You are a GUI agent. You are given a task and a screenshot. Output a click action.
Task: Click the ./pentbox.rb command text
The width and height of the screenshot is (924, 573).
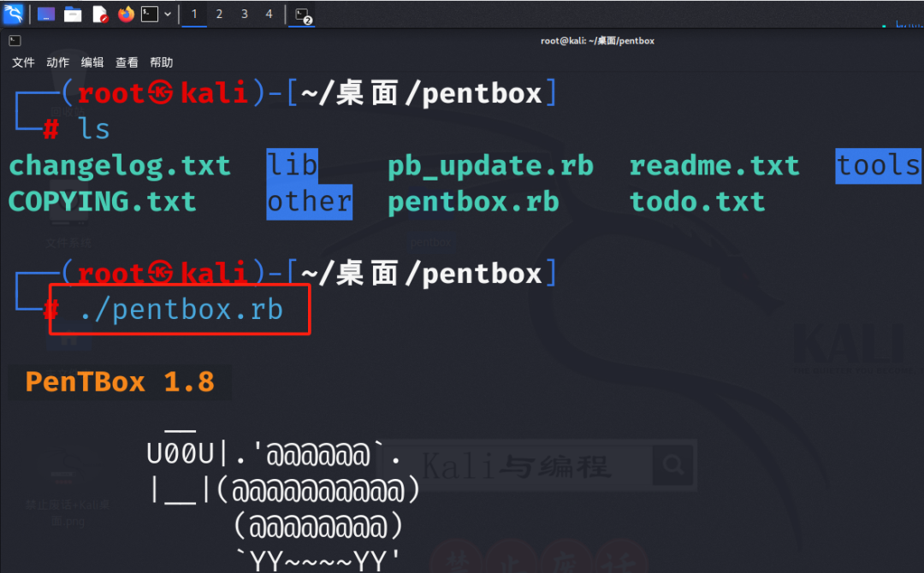pyautogui.click(x=181, y=310)
